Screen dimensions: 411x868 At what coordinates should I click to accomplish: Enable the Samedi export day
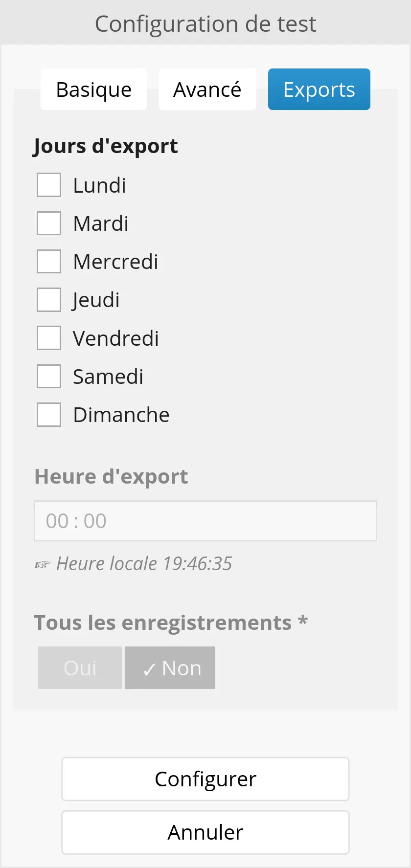click(49, 376)
